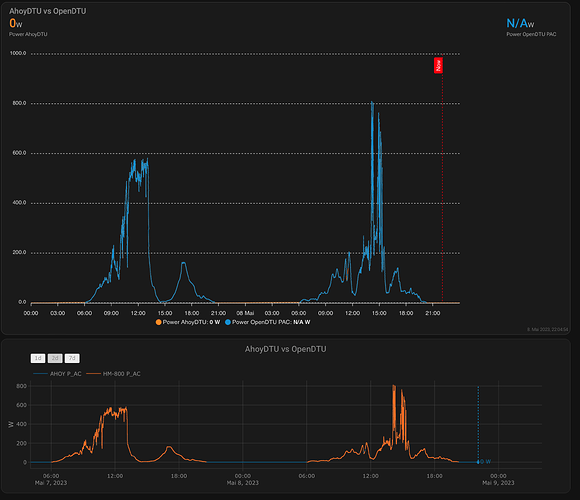The width and height of the screenshot is (580, 500).
Task: Click the Mai 8, 2023 x-axis label
Action: [243, 483]
